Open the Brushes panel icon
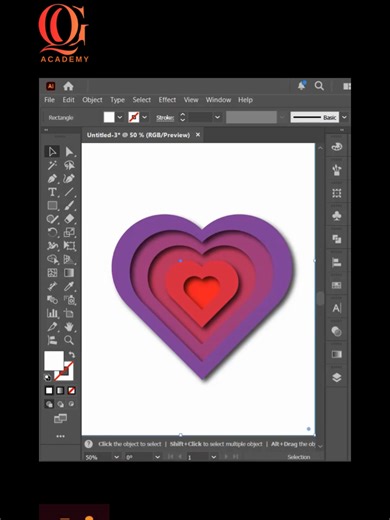 (337, 170)
